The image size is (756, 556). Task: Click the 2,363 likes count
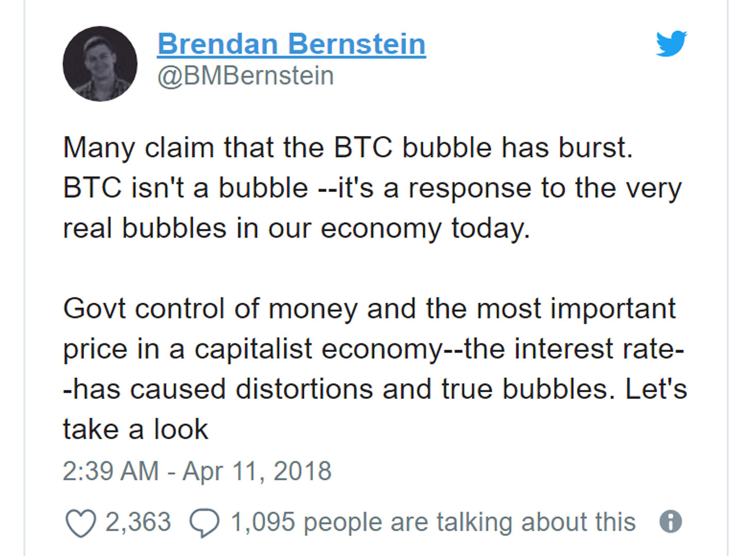pos(138,522)
